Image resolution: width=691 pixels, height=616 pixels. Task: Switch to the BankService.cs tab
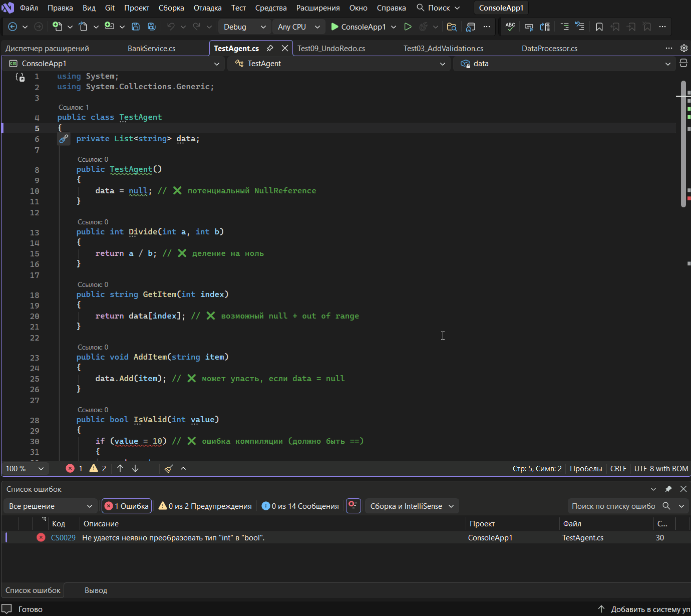click(x=151, y=49)
